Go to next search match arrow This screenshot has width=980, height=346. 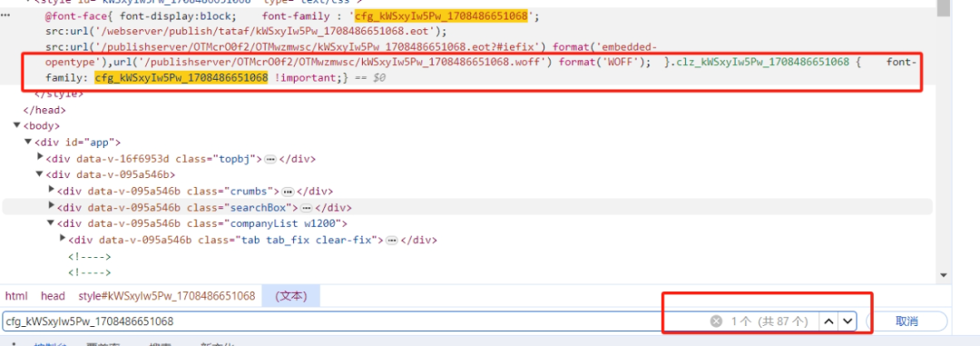pyautogui.click(x=847, y=321)
